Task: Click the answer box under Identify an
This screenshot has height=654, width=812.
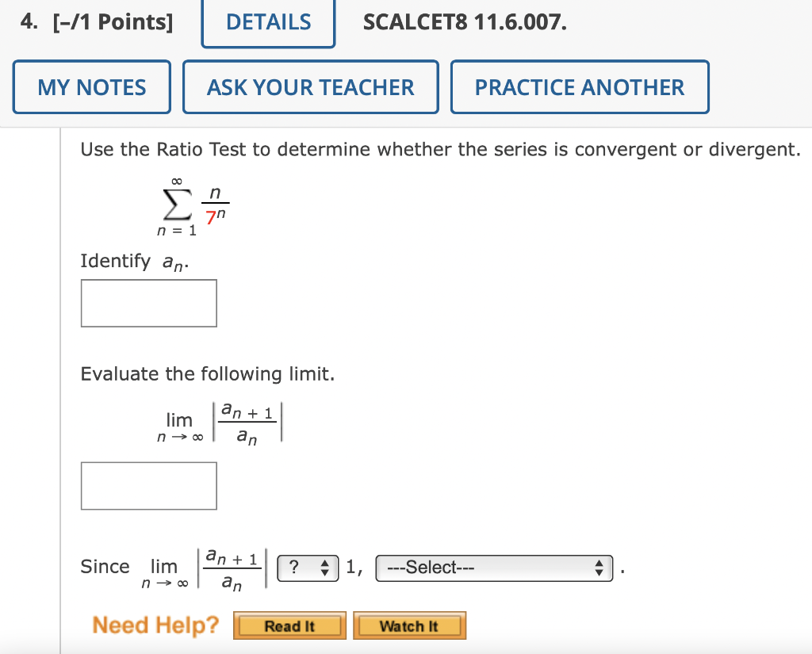Action: point(148,303)
